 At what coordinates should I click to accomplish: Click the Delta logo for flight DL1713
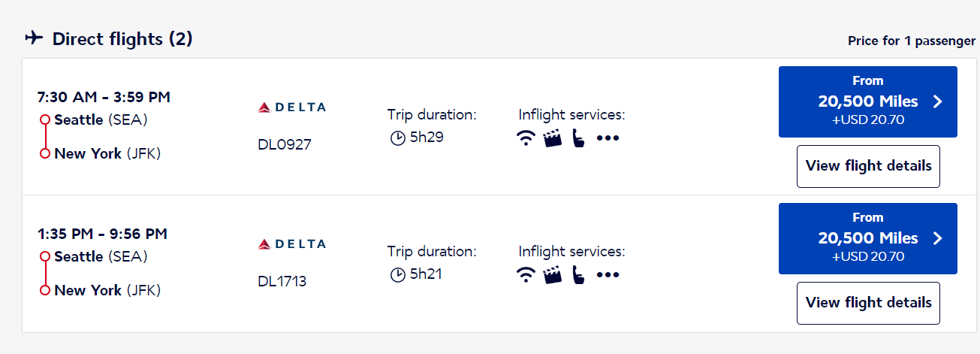click(x=291, y=244)
